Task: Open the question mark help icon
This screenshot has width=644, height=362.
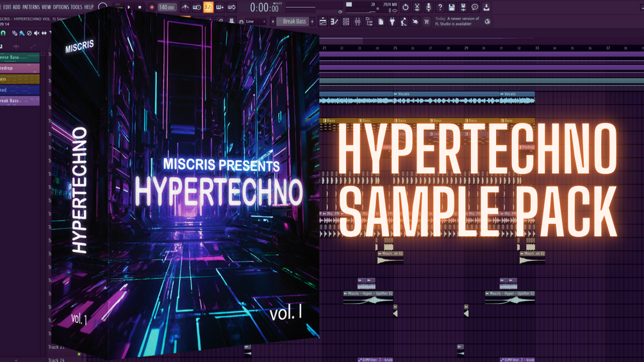Action: (440, 7)
